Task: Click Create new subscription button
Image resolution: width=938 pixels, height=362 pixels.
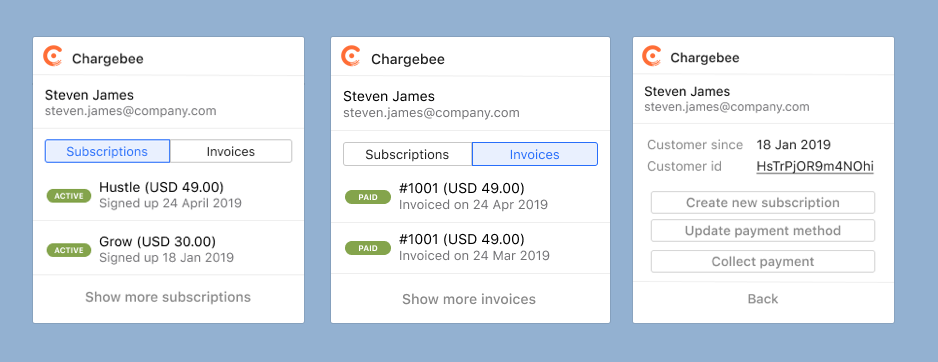Action: point(763,202)
